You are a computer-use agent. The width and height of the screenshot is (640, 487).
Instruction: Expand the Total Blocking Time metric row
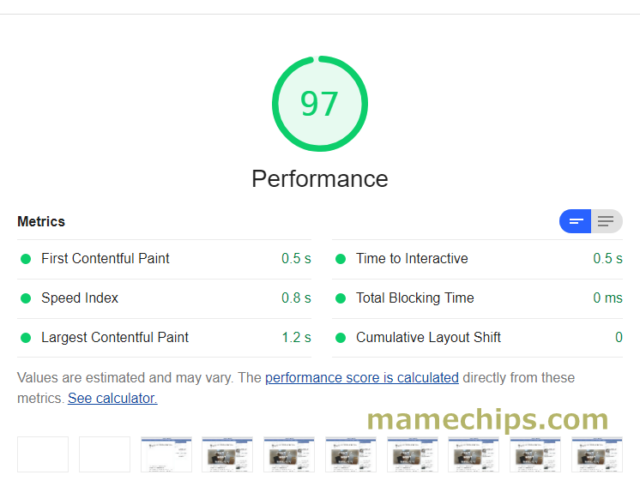pos(478,298)
